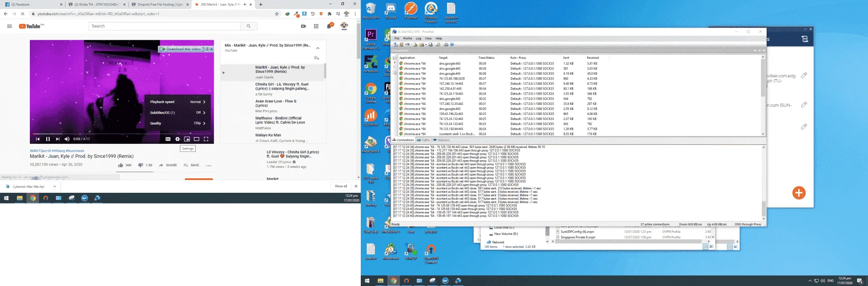The height and width of the screenshot is (286, 868).
Task: Open Discord desktop shortcut
Action: (391, 11)
